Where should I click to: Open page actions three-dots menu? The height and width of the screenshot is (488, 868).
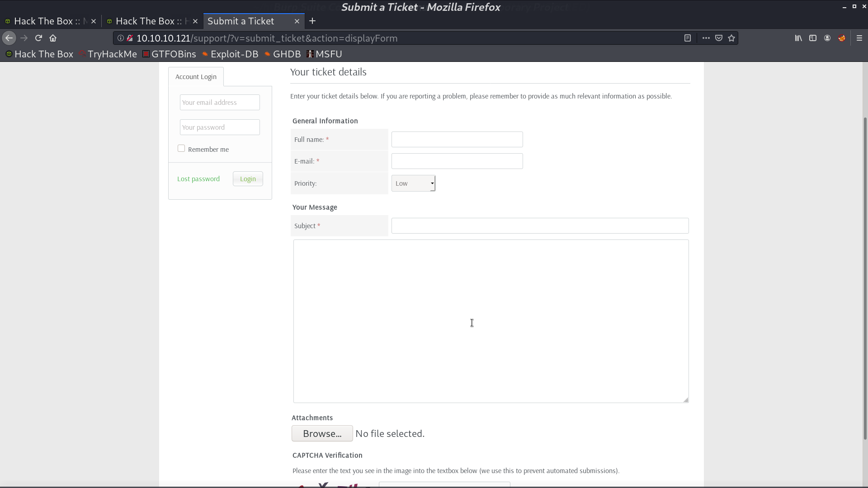coord(706,38)
